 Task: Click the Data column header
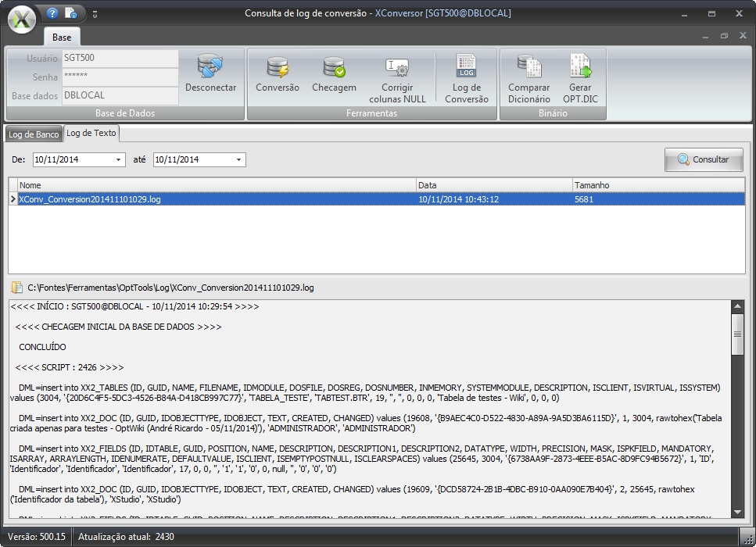(494, 185)
